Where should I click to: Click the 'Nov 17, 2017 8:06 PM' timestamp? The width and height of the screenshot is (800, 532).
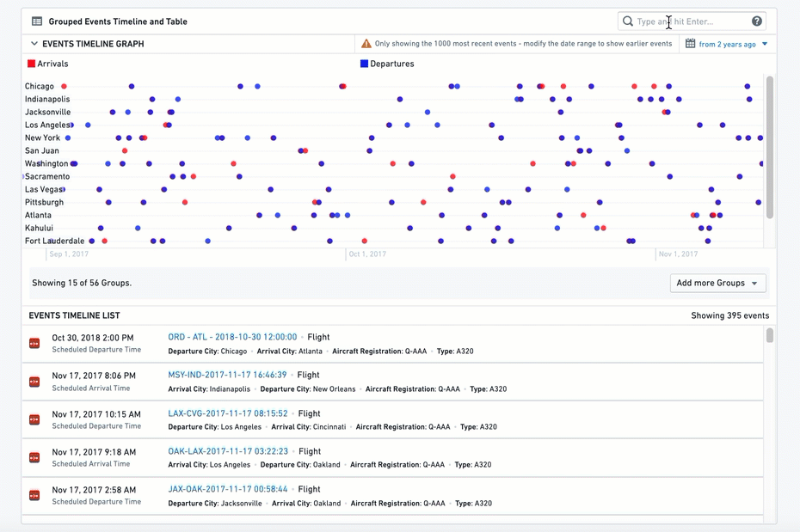(x=94, y=376)
